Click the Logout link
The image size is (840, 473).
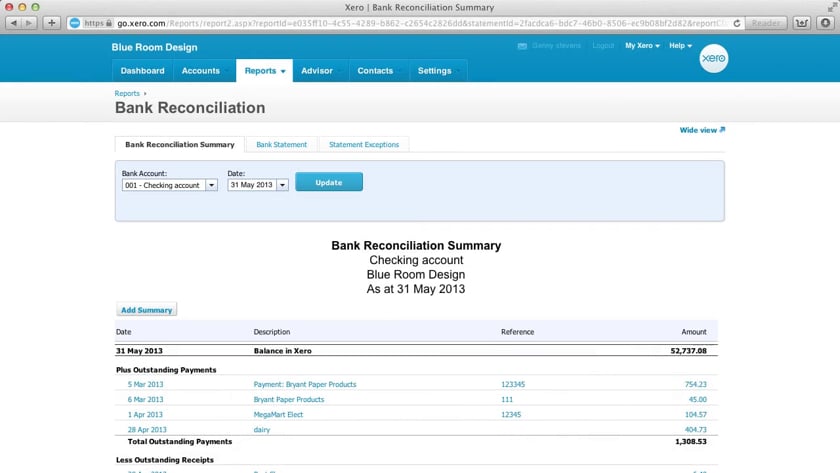[x=603, y=46]
